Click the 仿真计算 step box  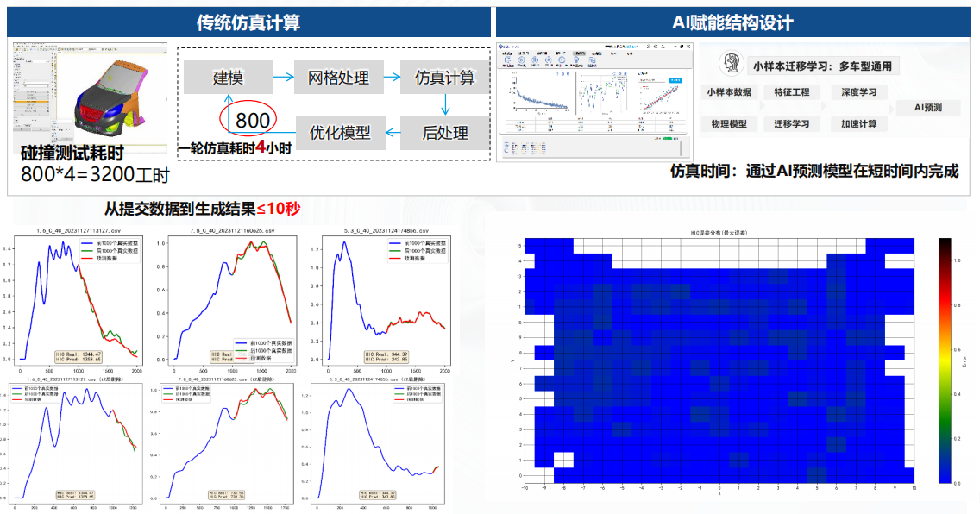pyautogui.click(x=444, y=78)
